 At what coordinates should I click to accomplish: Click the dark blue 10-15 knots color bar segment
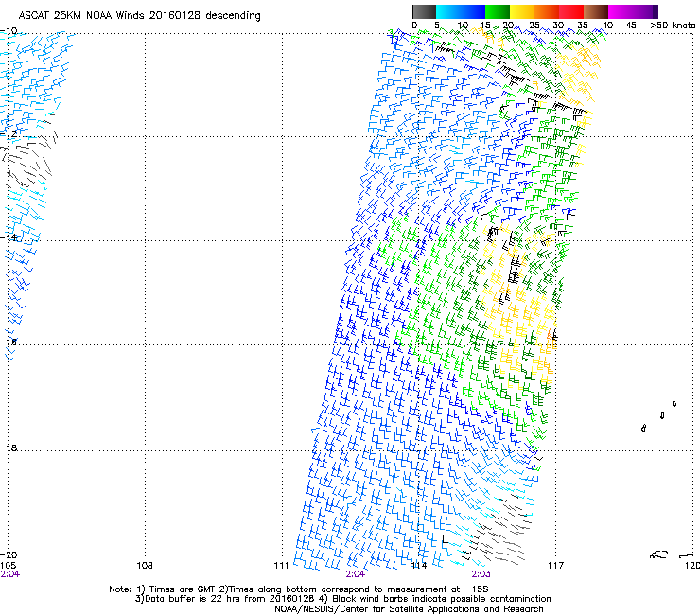(x=473, y=11)
